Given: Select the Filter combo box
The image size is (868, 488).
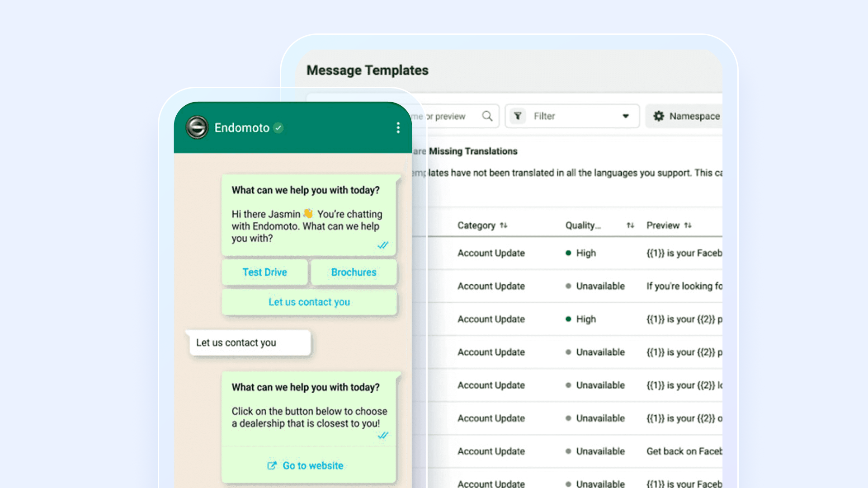Looking at the screenshot, I should click(x=572, y=116).
